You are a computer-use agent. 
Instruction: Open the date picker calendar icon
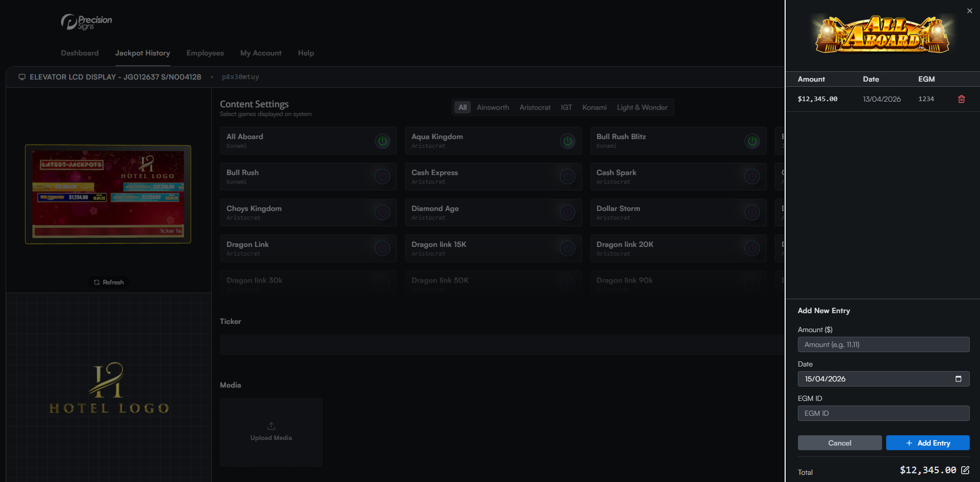(x=958, y=379)
